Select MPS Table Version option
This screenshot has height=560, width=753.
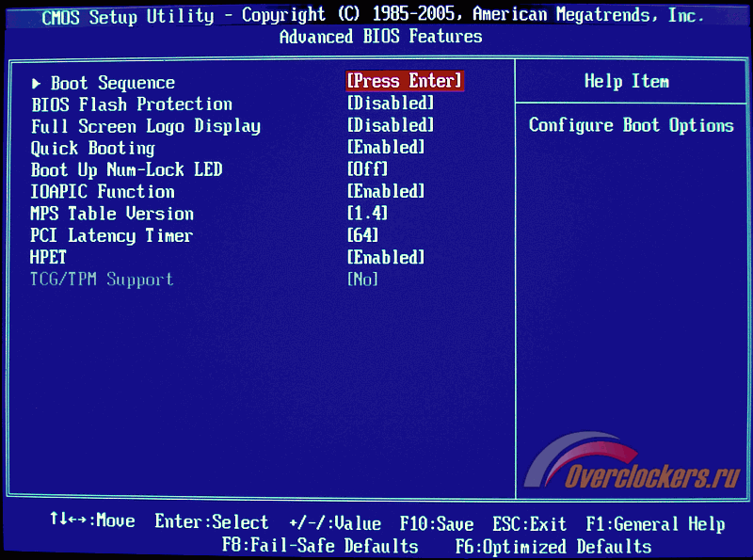tap(112, 214)
